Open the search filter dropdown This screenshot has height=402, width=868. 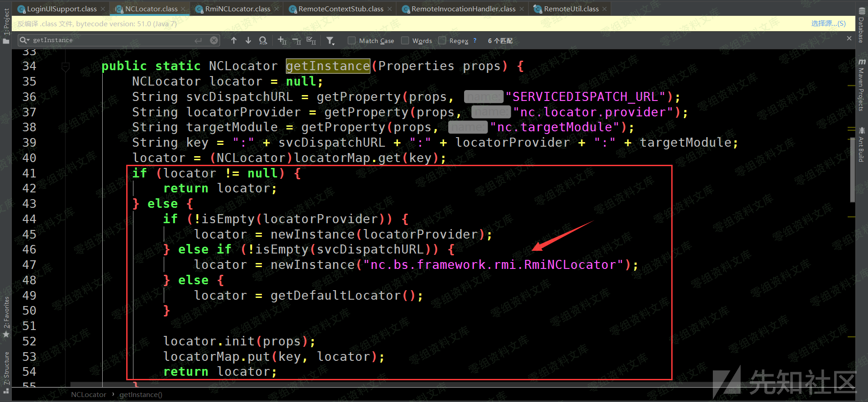[x=331, y=41]
